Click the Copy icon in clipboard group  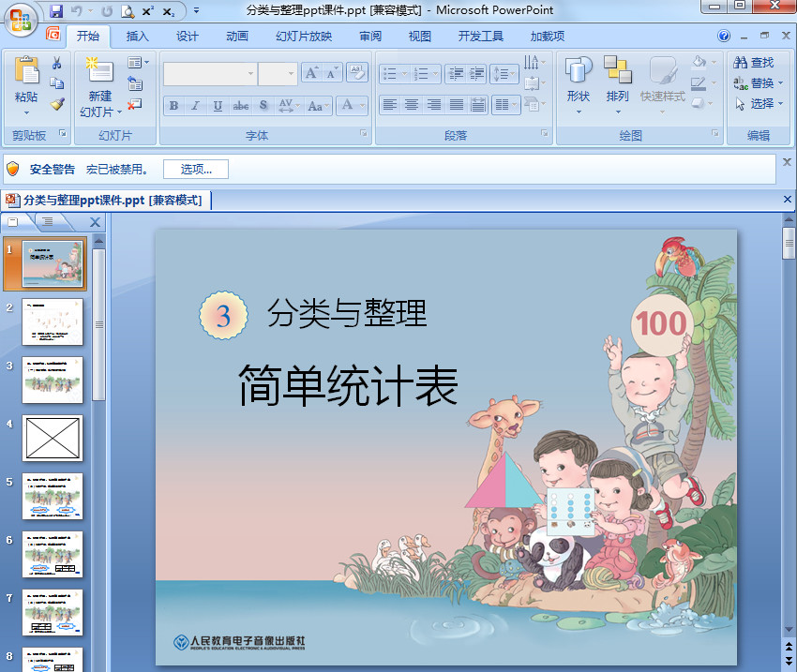point(57,83)
